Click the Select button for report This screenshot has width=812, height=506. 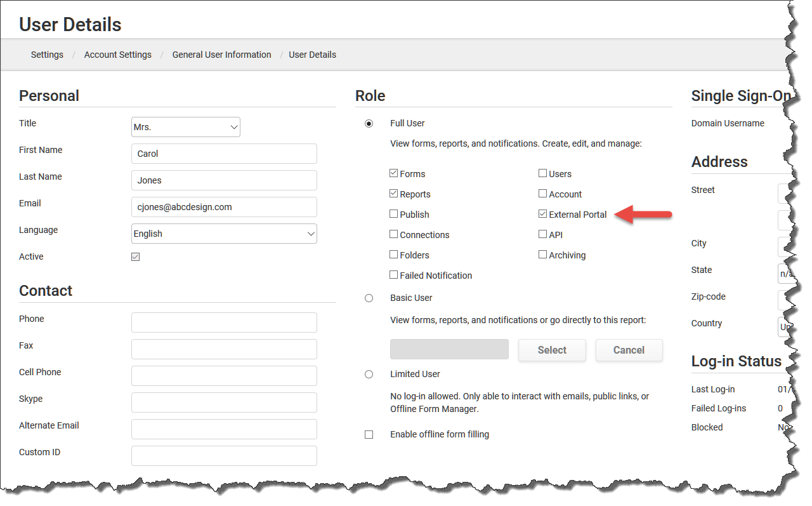pos(552,350)
